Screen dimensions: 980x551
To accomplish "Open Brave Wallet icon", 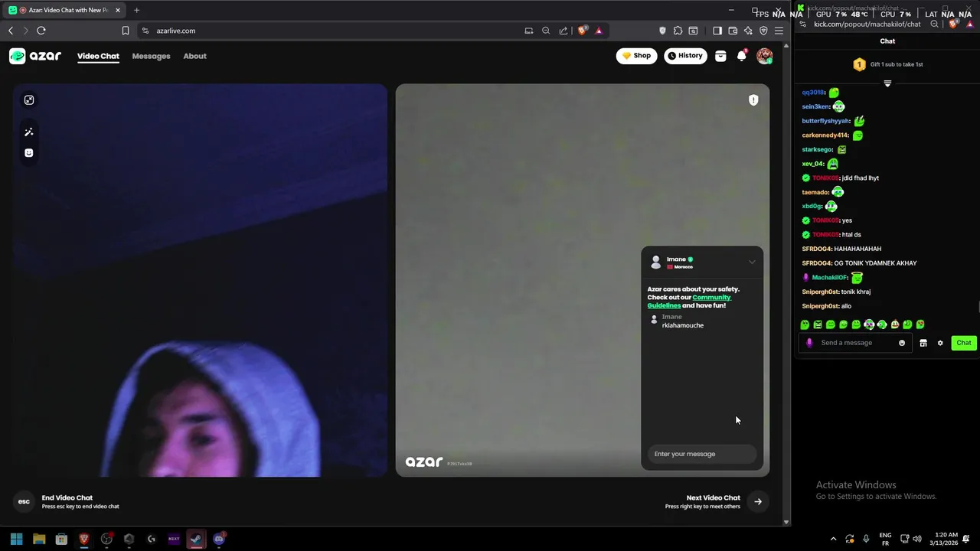I will click(x=733, y=31).
